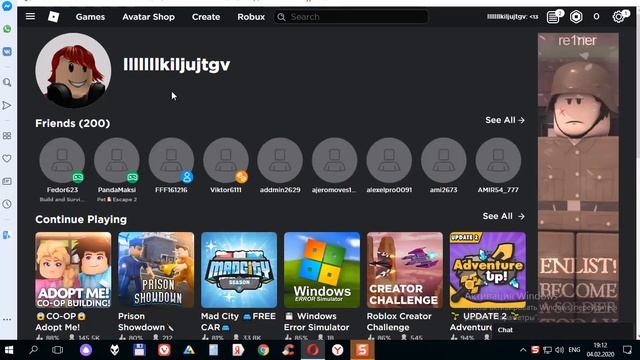The width and height of the screenshot is (640, 360).
Task: Open Windows taskbar search
Action: [33, 350]
